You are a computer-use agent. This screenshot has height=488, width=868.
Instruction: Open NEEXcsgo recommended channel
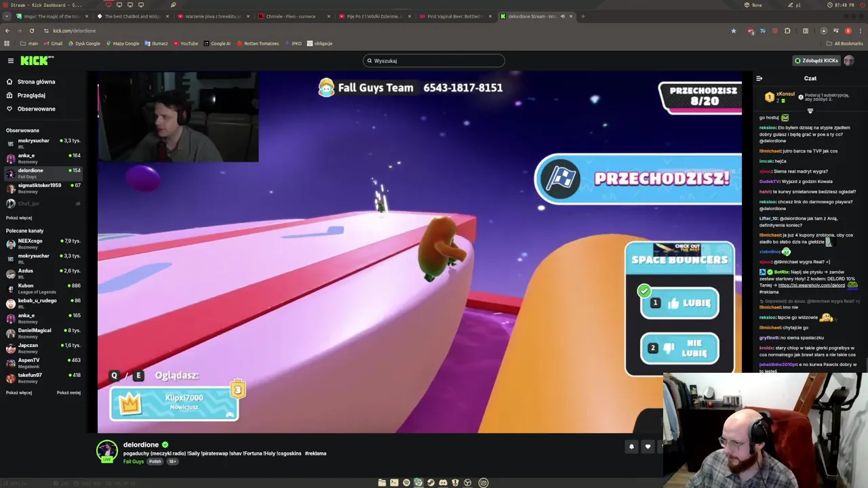[x=43, y=243]
